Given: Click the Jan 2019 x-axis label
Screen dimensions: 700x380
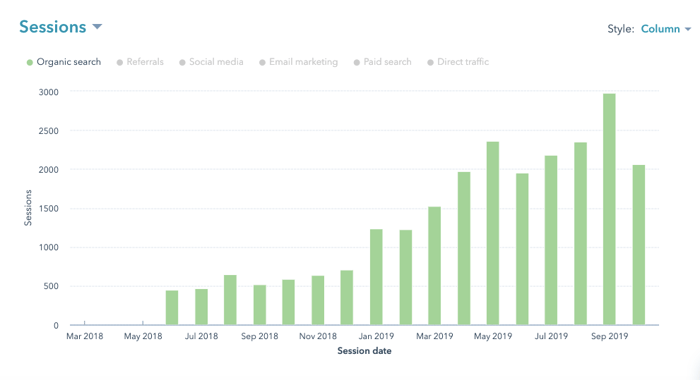Looking at the screenshot, I should point(376,336).
